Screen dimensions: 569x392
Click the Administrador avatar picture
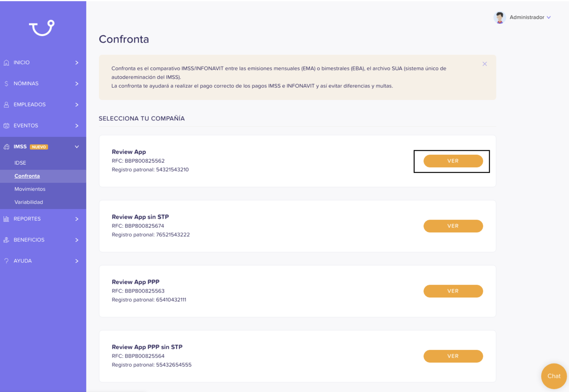500,17
